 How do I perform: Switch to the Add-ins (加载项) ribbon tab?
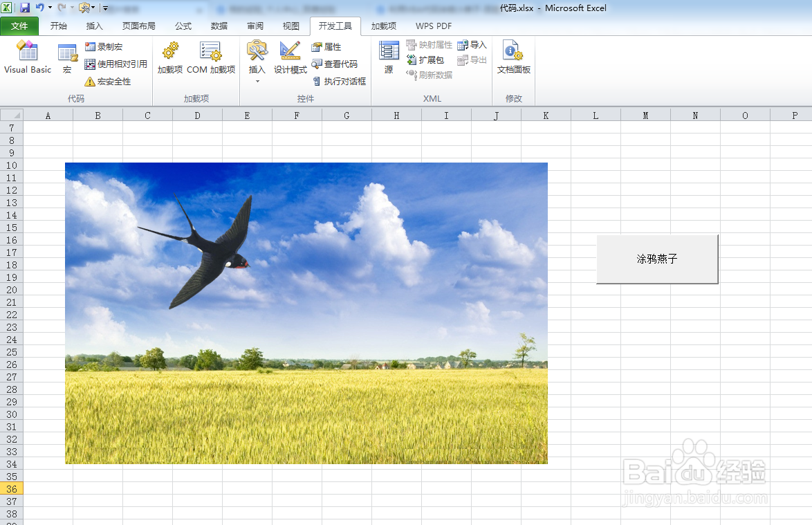[x=384, y=26]
